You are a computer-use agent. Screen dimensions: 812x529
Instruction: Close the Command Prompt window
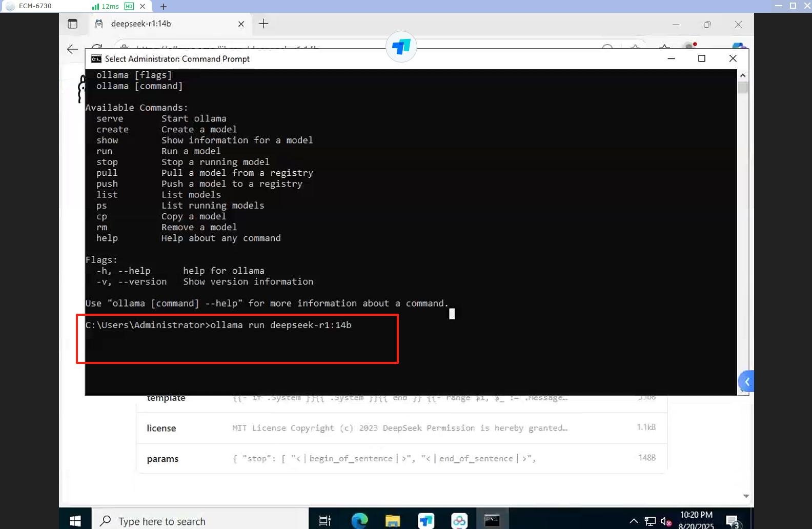click(x=733, y=58)
